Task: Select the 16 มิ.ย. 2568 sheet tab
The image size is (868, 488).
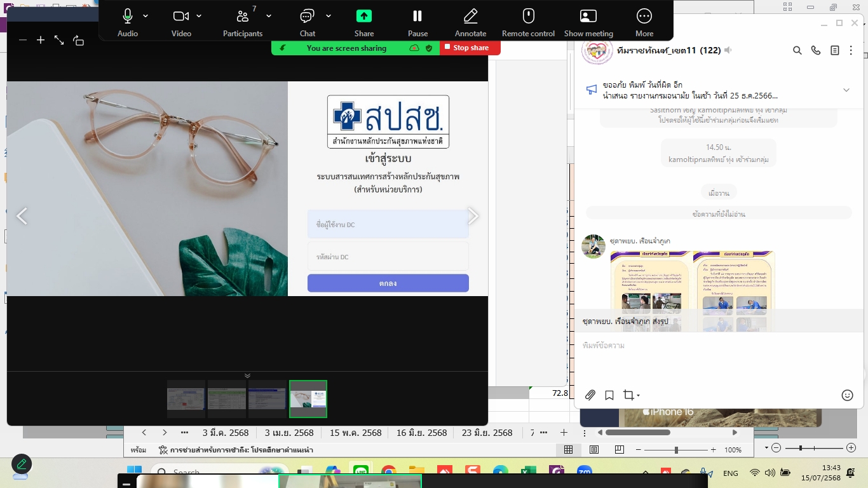Action: (422, 432)
